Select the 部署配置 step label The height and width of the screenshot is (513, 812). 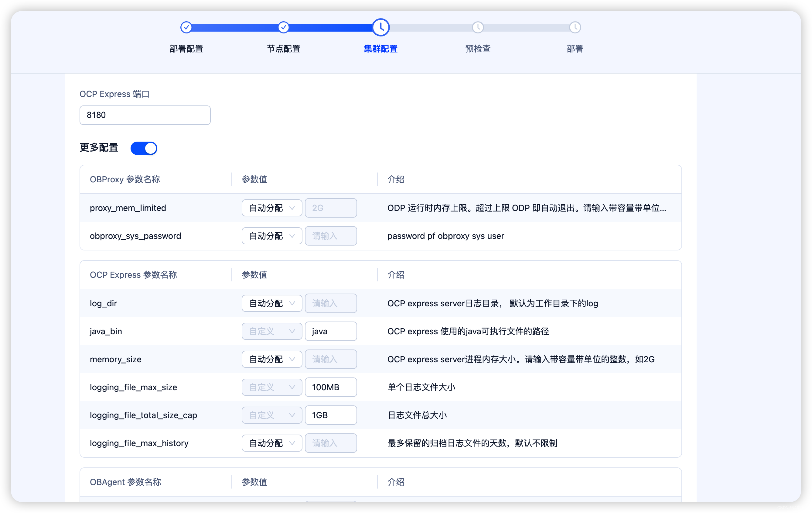(x=186, y=49)
